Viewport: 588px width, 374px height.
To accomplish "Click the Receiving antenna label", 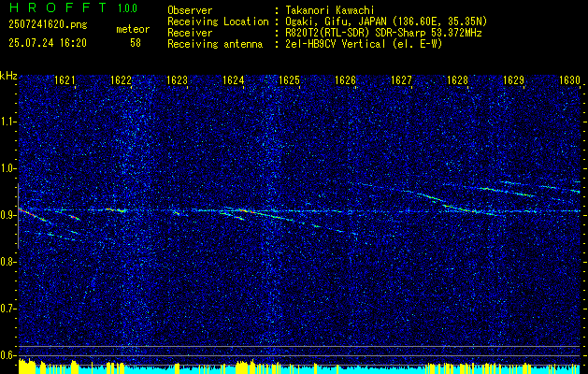I will point(215,44).
